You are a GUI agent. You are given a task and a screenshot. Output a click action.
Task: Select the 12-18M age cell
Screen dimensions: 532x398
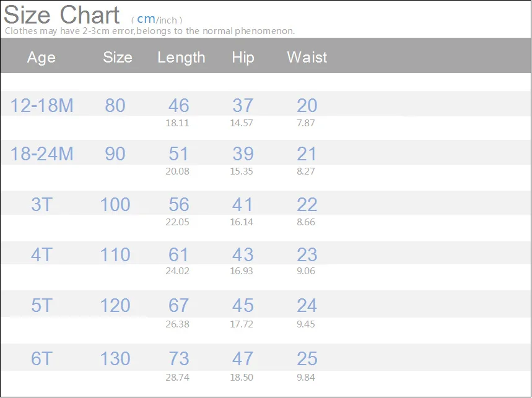41,106
